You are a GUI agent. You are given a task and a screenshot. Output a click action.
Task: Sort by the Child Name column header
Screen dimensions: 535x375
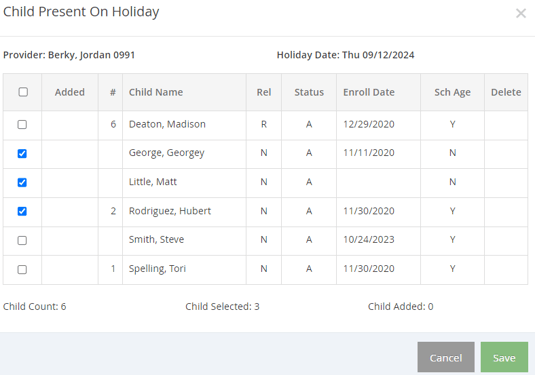[x=156, y=92]
